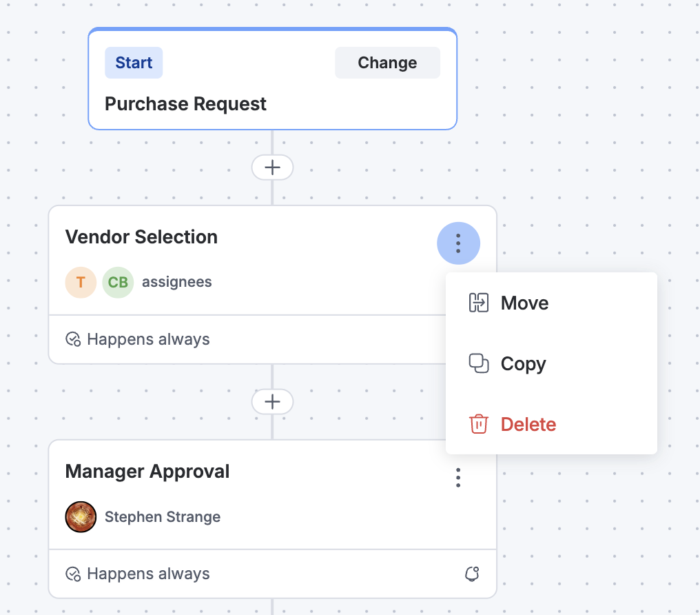Click the red trash Delete icon

click(x=479, y=424)
